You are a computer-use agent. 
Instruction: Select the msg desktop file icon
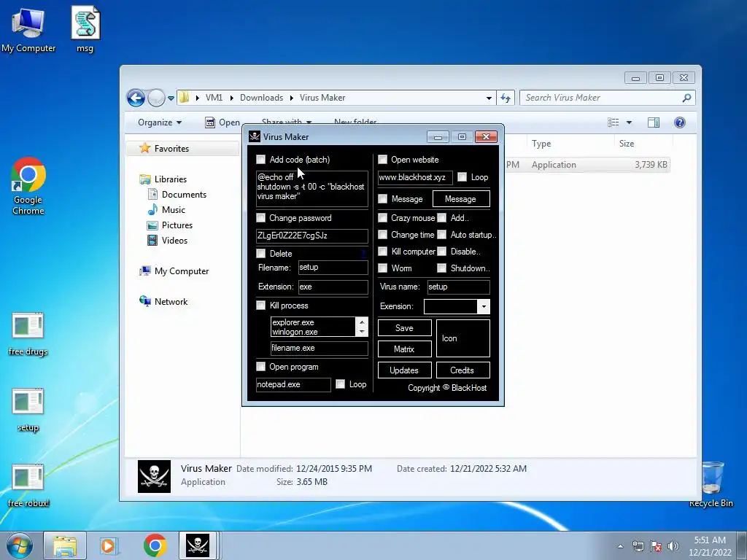tap(85, 29)
